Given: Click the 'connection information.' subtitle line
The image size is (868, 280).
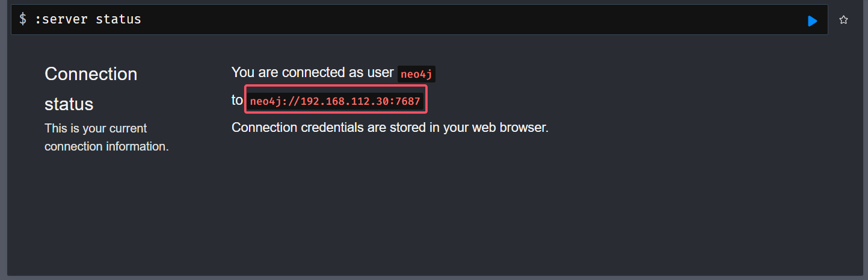Looking at the screenshot, I should click(x=106, y=146).
